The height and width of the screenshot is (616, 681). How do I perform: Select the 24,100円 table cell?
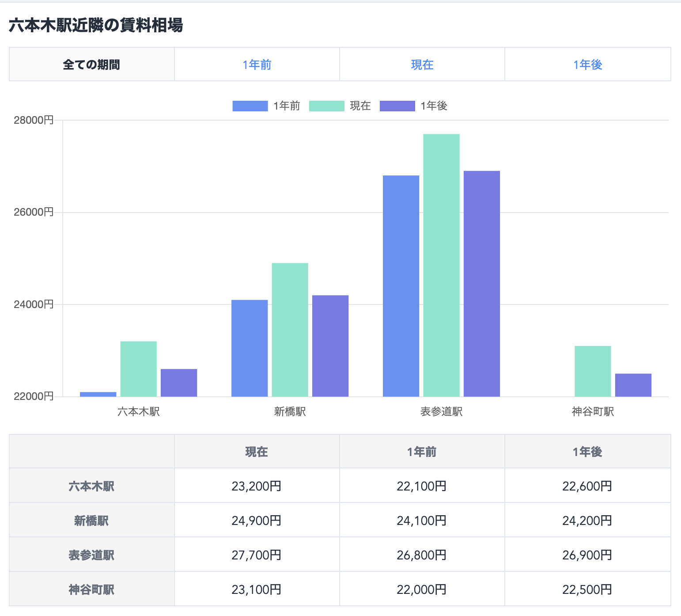click(422, 521)
